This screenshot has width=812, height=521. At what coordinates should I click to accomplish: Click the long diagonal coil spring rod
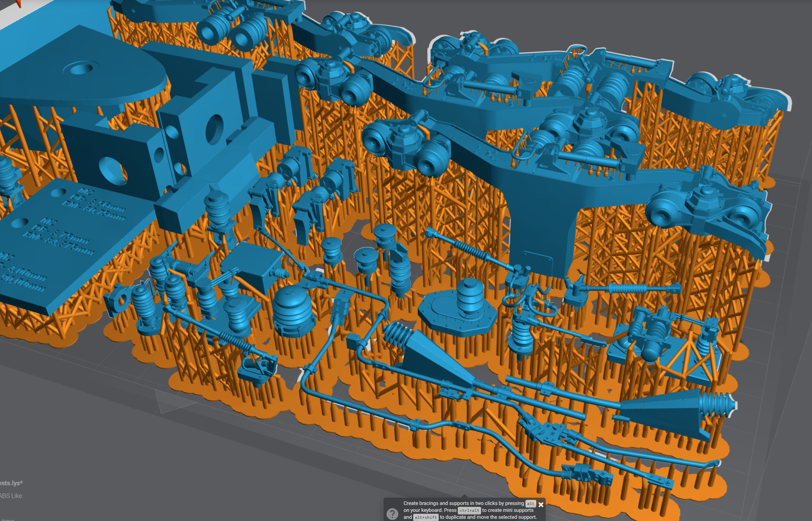pos(473,251)
